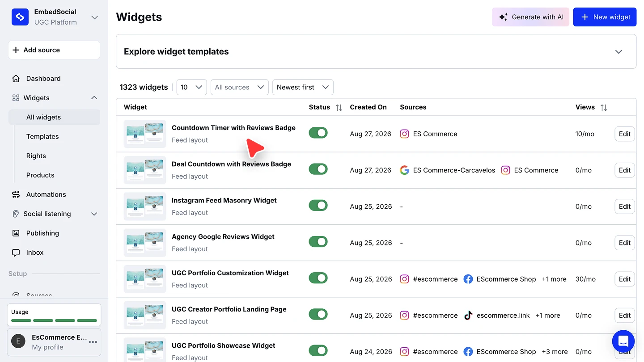The height and width of the screenshot is (362, 644).
Task: Click the E profile avatar
Action: (18, 342)
